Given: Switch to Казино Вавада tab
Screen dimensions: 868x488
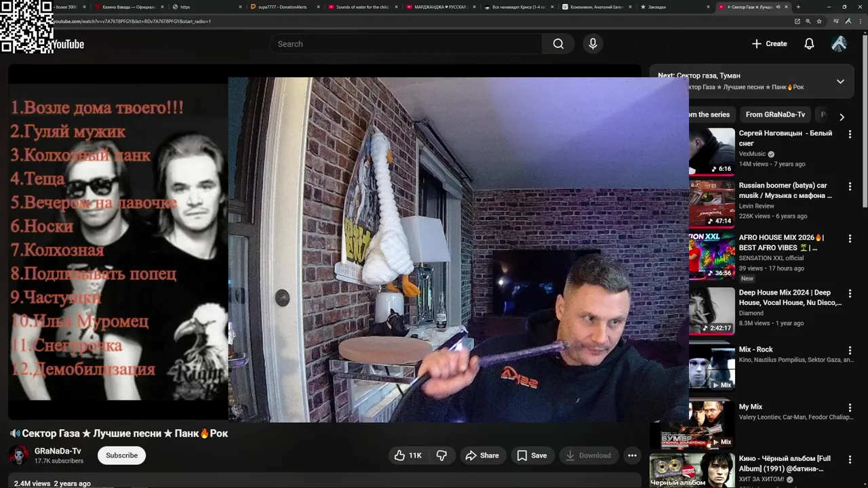Looking at the screenshot, I should point(129,7).
